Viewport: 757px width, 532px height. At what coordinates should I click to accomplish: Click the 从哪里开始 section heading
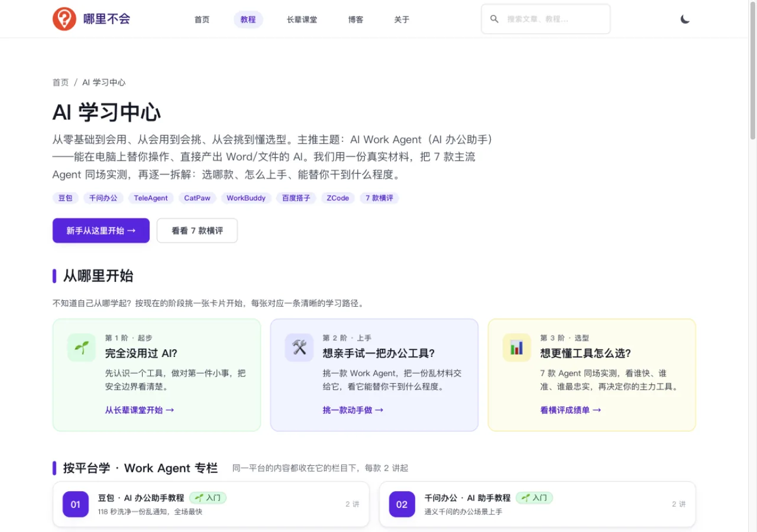98,276
